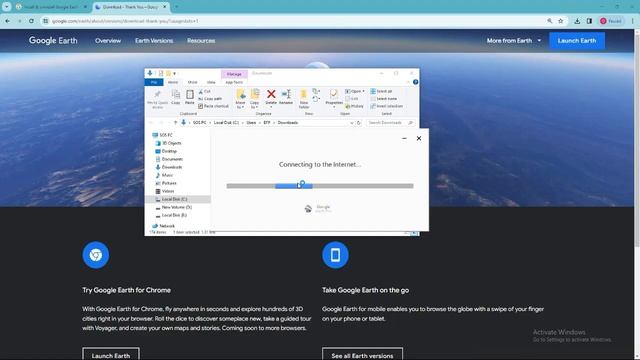
Task: Click Paste shortcut in Clipboard group
Action: point(213,106)
